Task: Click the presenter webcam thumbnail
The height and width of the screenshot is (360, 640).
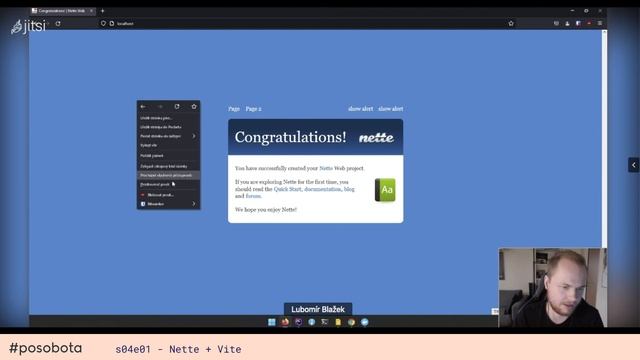Action: point(552,287)
